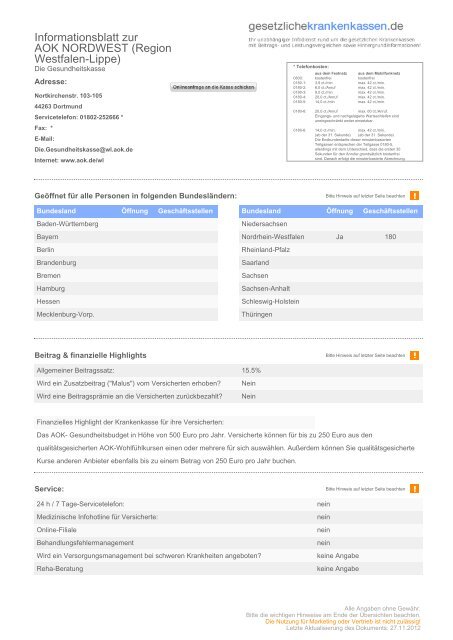453x640 pixels.
Task: Open the gesetzlichekrankenkassen.de logo link
Action: pos(326,26)
